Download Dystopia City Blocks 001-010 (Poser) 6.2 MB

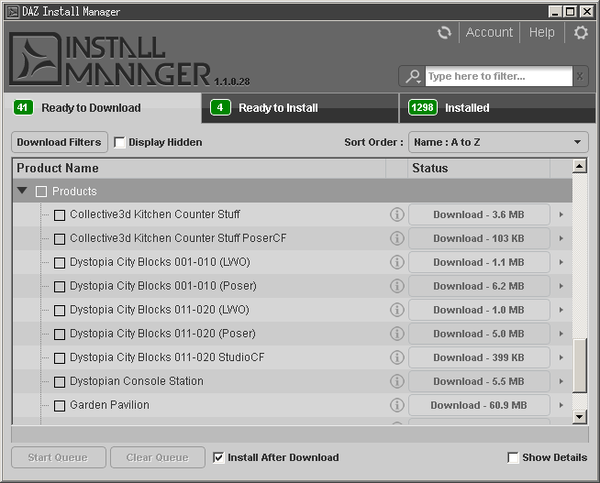pos(479,286)
